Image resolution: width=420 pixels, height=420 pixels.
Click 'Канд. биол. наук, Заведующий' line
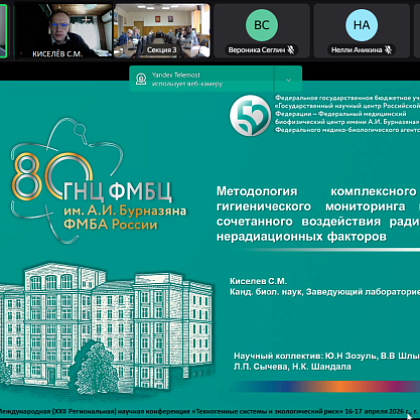[x=325, y=292]
